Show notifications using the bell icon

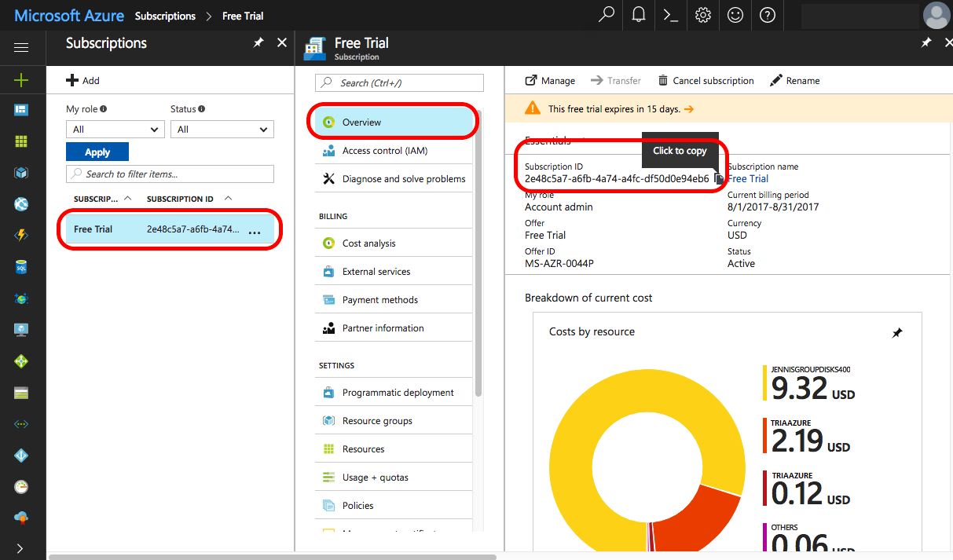(x=640, y=15)
